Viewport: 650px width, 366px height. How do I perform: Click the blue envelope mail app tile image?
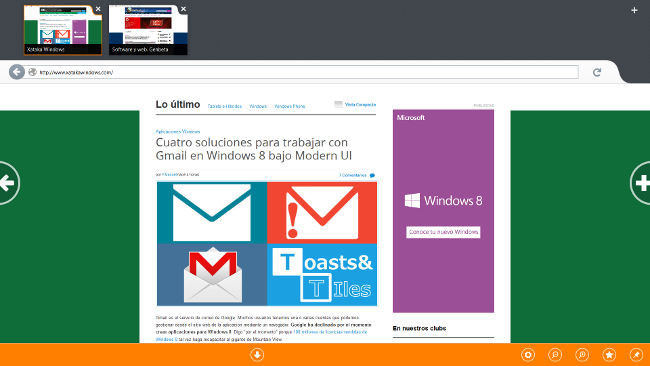pos(212,213)
